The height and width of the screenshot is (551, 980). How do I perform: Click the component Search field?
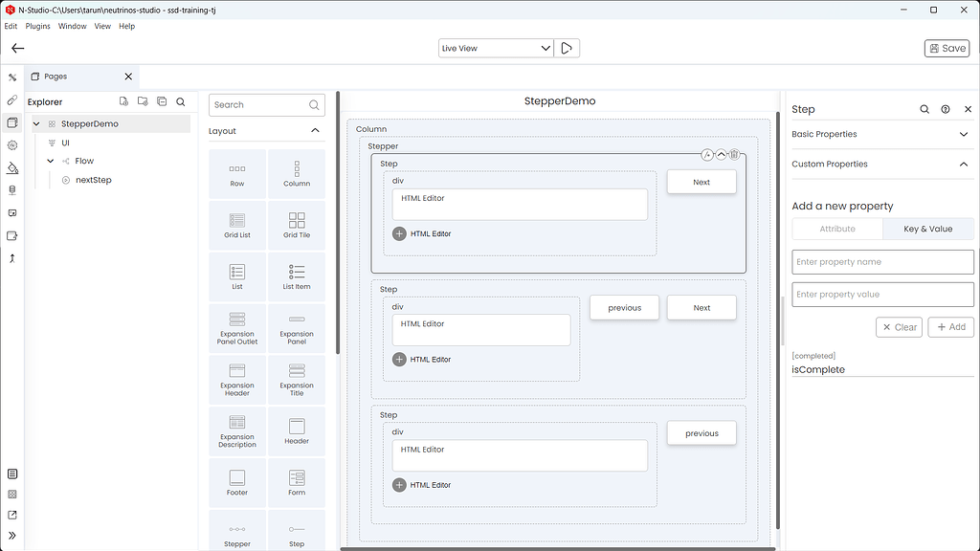(267, 105)
